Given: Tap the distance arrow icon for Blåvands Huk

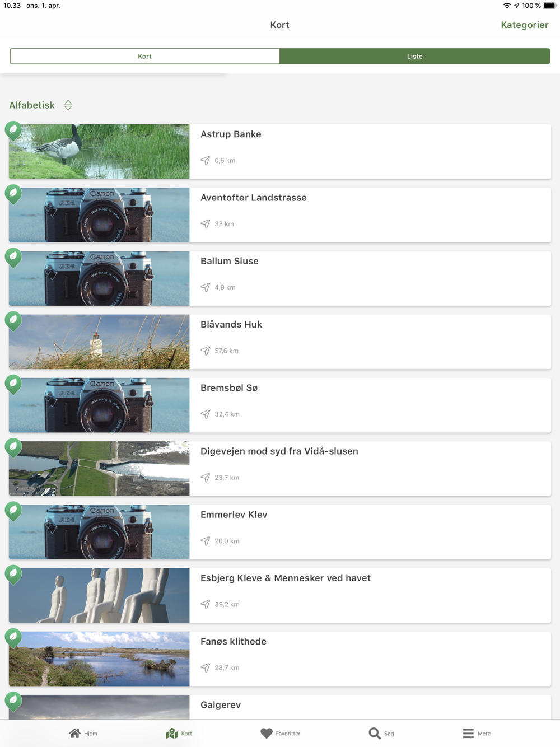Looking at the screenshot, I should coord(206,351).
